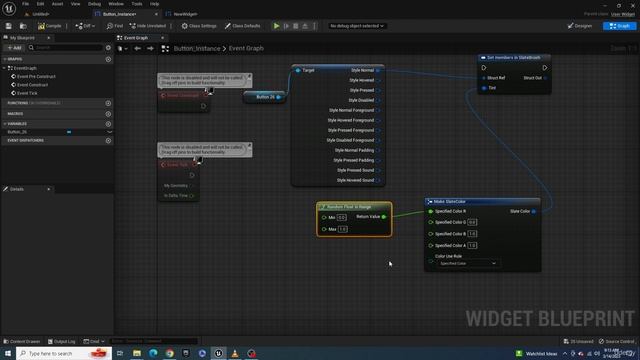640x360 pixels.
Task: Open the Edit menu
Action: [40, 4]
